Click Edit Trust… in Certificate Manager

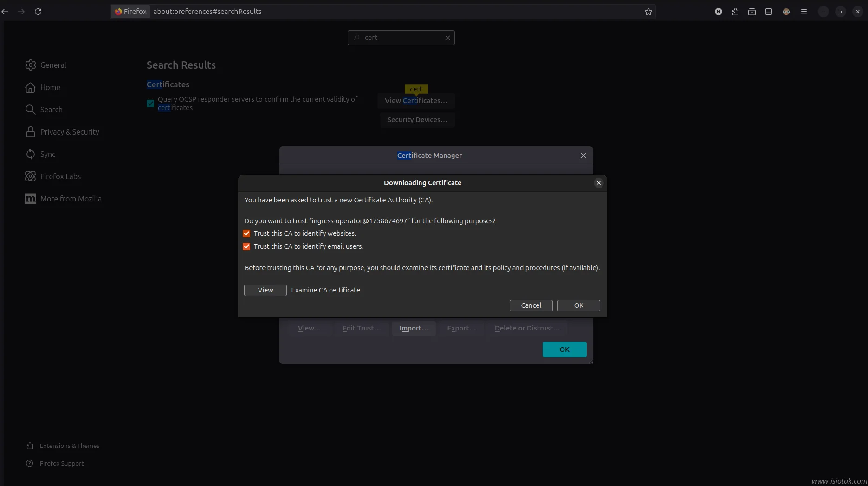click(362, 328)
